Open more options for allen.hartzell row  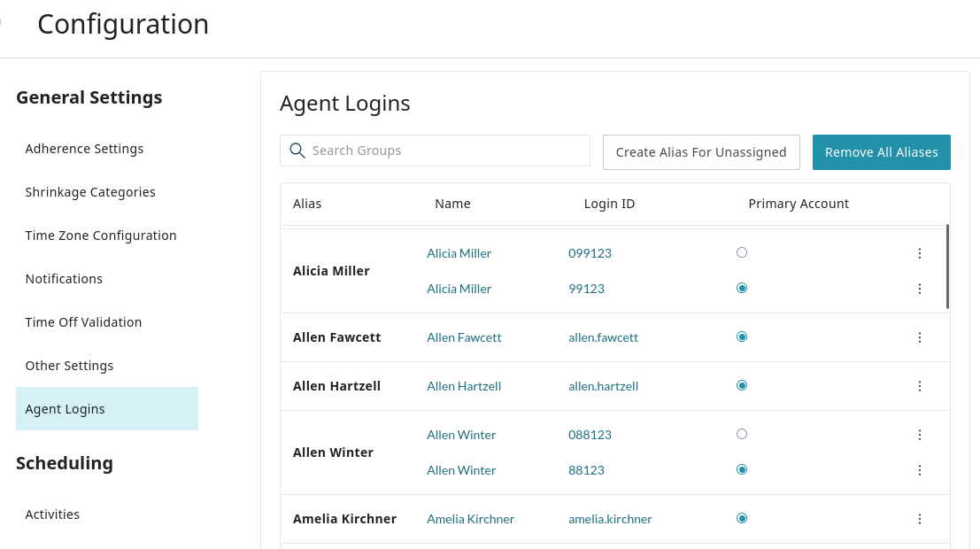[x=919, y=386]
